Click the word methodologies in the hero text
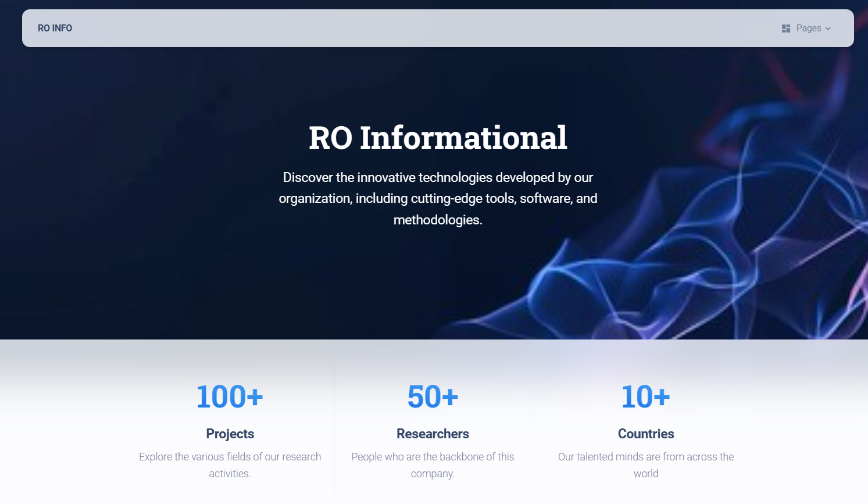The width and height of the screenshot is (868, 504). (x=436, y=220)
